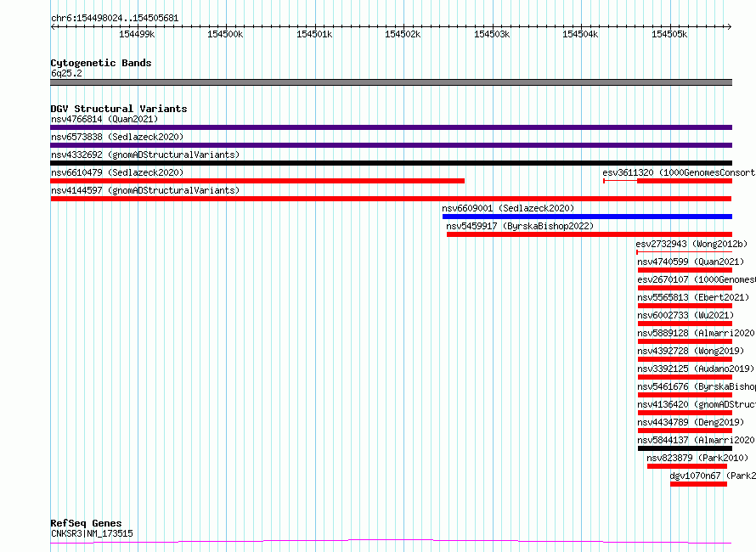Click the 154504k ruler position

coord(580,34)
